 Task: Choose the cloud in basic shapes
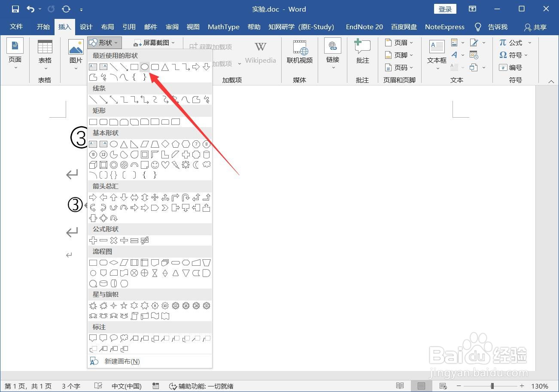207,165
